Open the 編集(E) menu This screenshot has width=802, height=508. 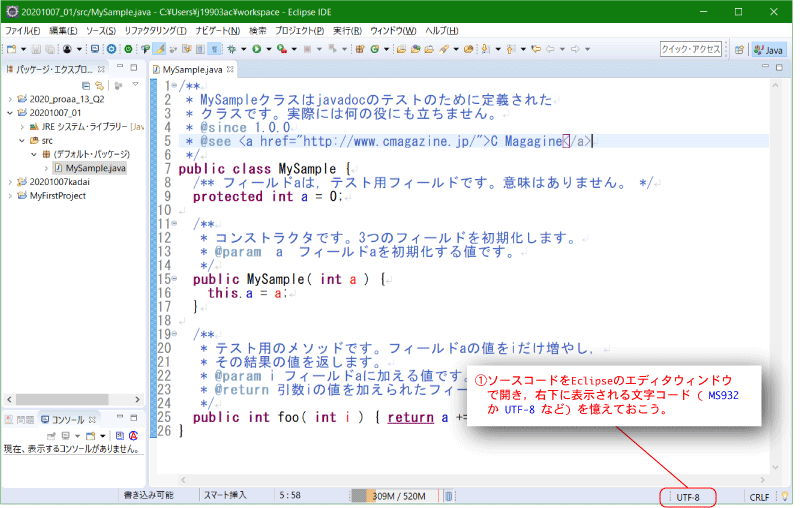pos(63,31)
